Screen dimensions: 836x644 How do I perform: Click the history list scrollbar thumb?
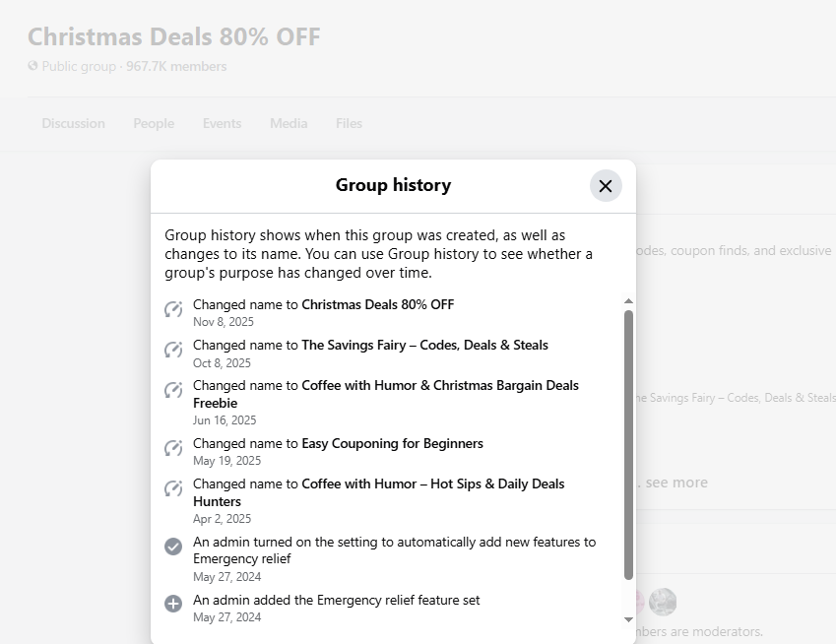tap(628, 443)
